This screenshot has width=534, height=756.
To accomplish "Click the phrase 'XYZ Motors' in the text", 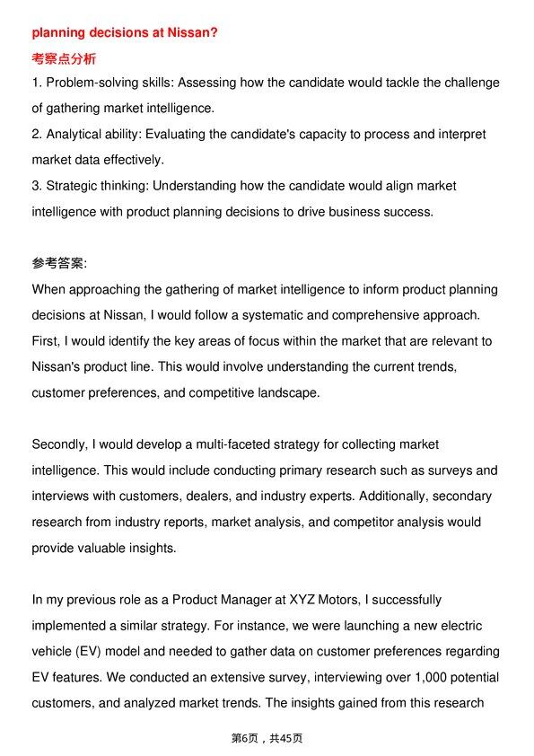I will pyautogui.click(x=324, y=600).
